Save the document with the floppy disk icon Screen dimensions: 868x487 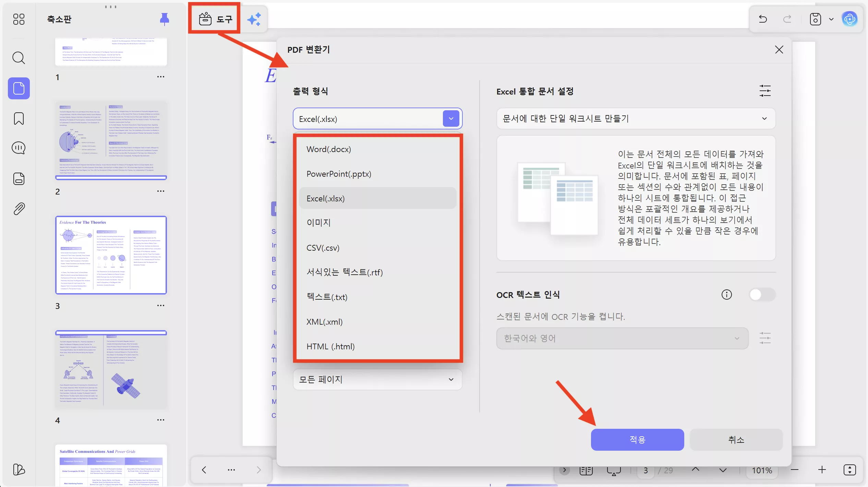pyautogui.click(x=815, y=19)
